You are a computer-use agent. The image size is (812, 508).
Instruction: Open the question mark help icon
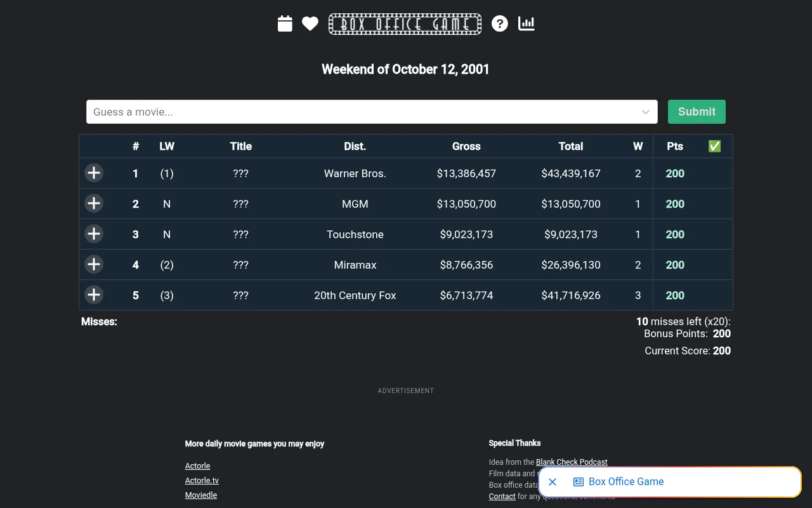coord(500,23)
